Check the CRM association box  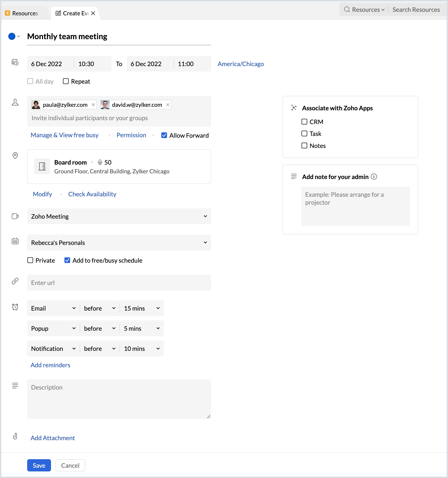pyautogui.click(x=304, y=122)
